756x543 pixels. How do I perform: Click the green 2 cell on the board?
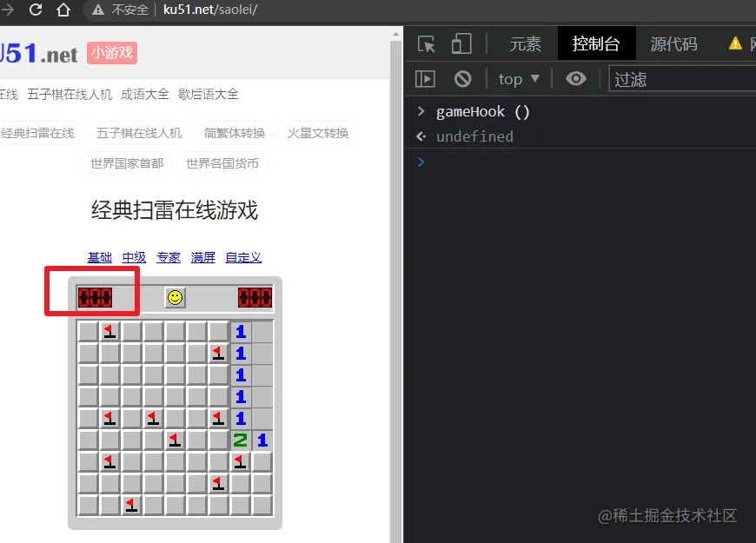240,440
